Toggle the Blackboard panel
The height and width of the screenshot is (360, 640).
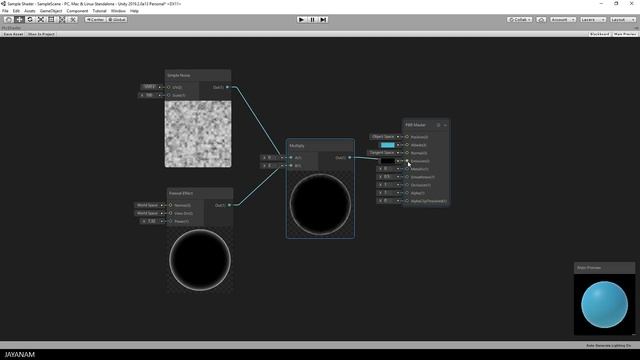(600, 34)
